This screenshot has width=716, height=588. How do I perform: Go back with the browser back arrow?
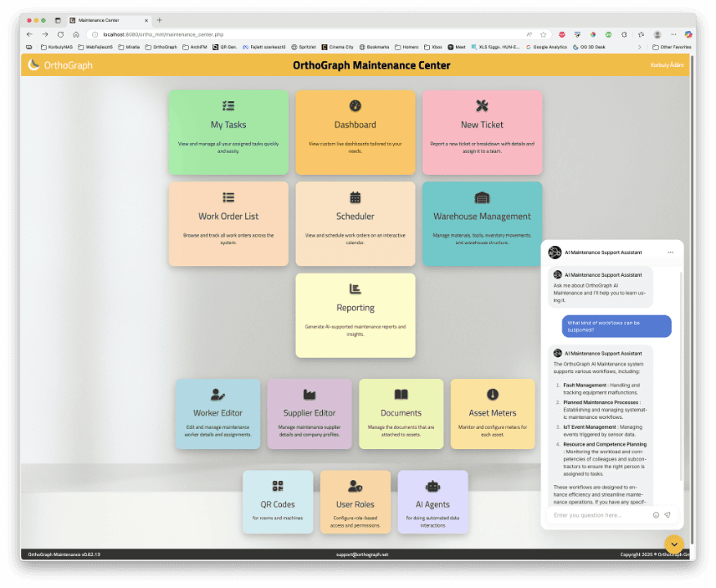29,34
